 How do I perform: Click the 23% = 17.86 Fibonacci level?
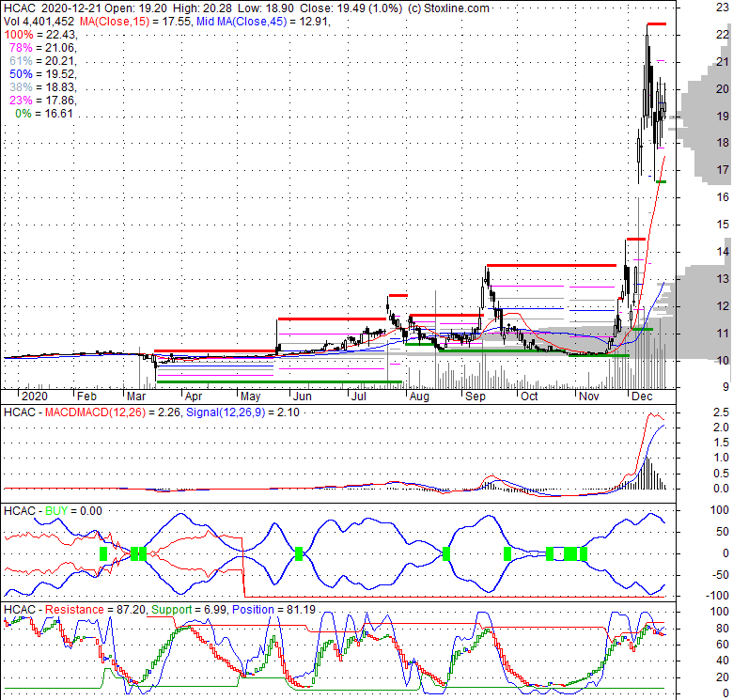(43, 100)
